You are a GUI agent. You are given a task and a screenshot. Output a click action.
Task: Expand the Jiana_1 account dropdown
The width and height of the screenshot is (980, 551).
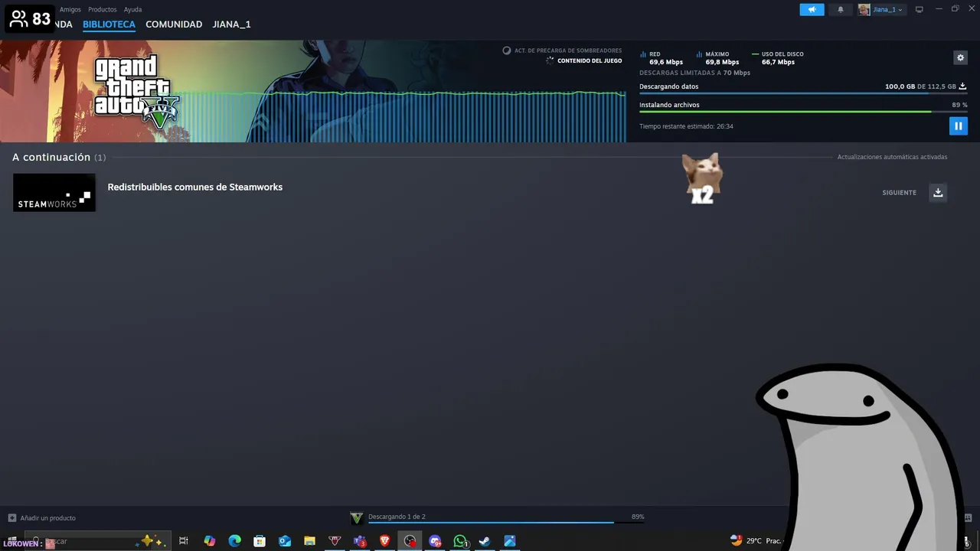[881, 9]
